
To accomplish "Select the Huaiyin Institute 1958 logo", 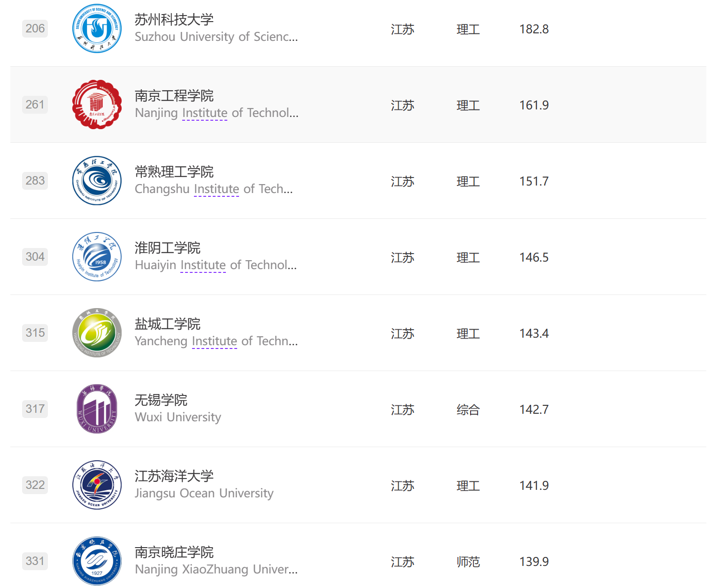I will coord(97,257).
